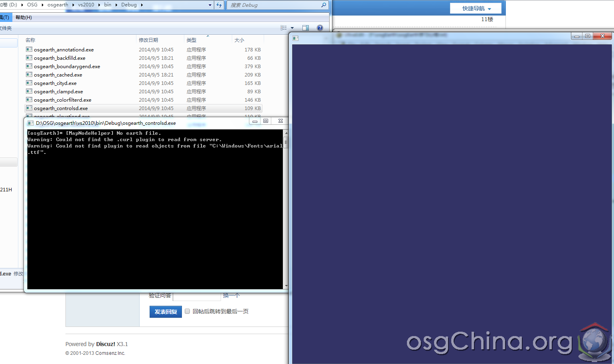Click the console window title icon
The width and height of the screenshot is (614, 364).
coord(31,123)
